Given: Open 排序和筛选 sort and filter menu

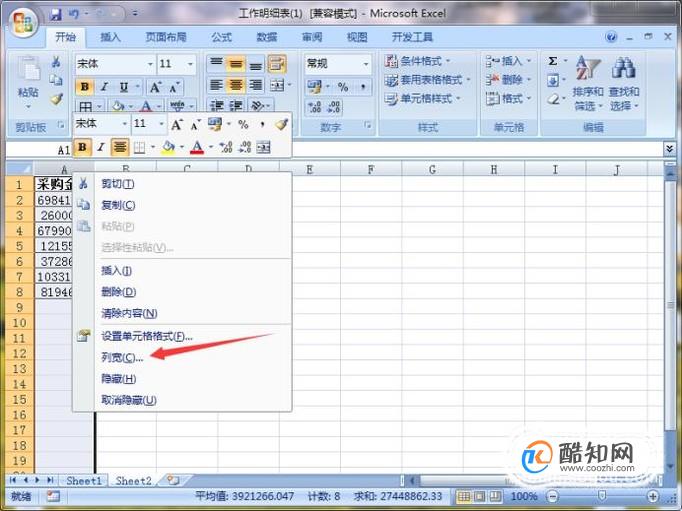Looking at the screenshot, I should click(x=588, y=83).
